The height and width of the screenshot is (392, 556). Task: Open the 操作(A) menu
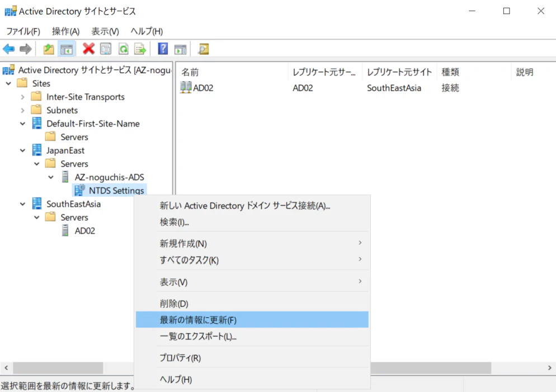click(x=65, y=31)
